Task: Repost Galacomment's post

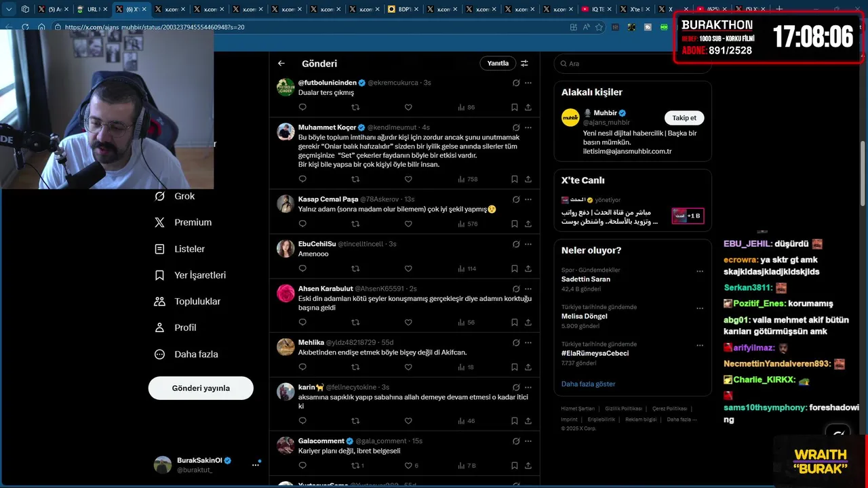Action: [357, 466]
